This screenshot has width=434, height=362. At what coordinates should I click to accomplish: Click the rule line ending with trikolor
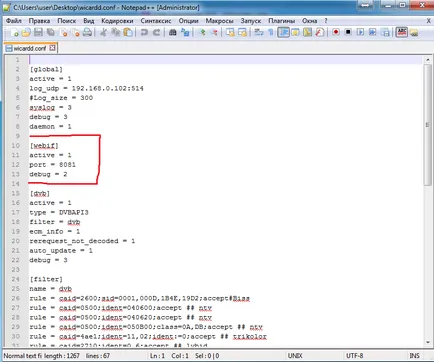[148, 336]
